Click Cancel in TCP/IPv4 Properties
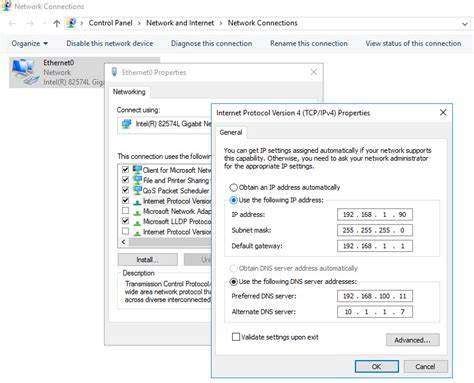Image resolution: width=474 pixels, height=383 pixels. point(425,367)
